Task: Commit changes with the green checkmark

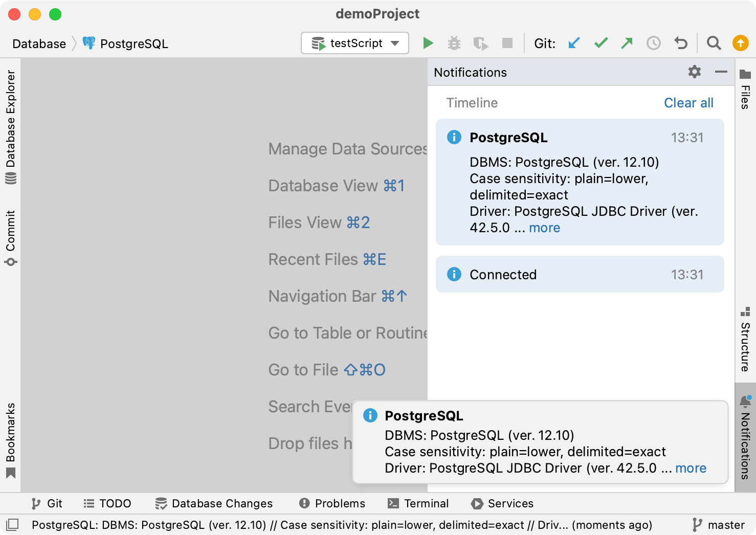Action: tap(601, 43)
